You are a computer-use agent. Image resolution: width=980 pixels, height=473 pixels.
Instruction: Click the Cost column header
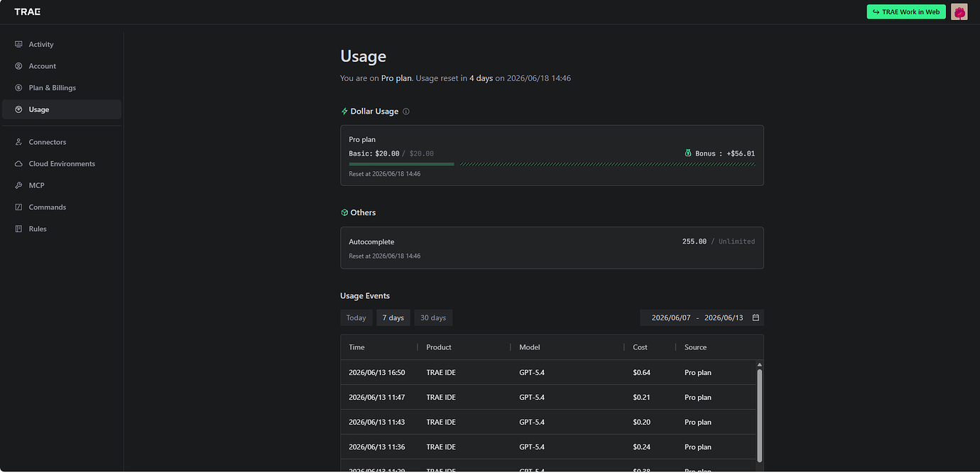[x=641, y=347]
